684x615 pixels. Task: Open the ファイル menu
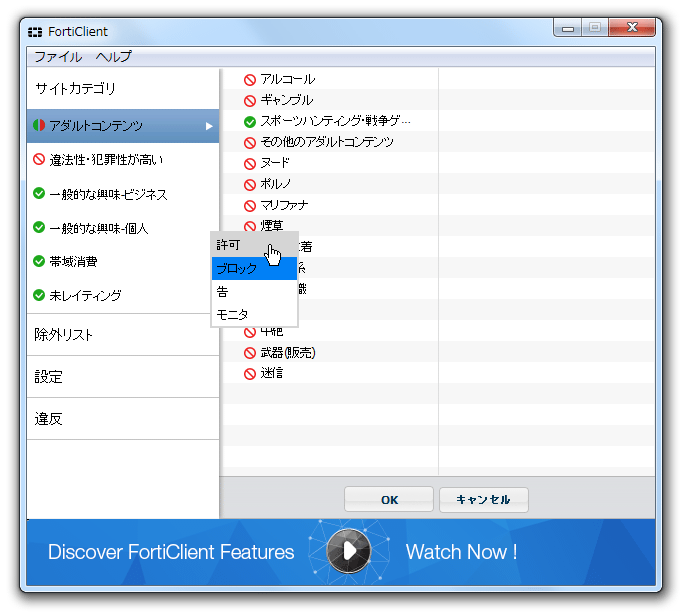(x=58, y=57)
